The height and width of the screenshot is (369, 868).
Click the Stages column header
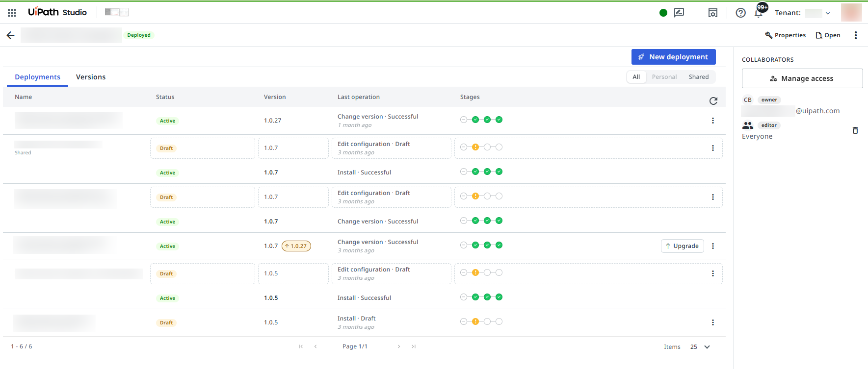click(470, 97)
